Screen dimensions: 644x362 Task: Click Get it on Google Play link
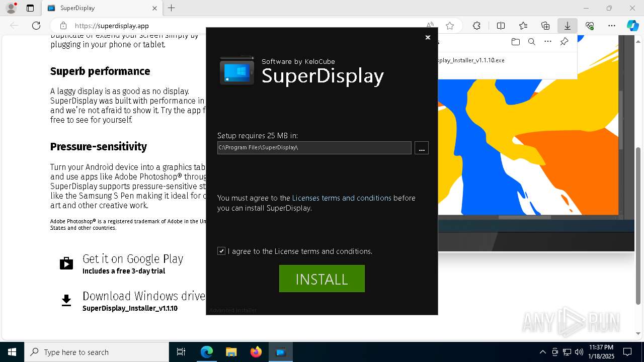pyautogui.click(x=133, y=259)
